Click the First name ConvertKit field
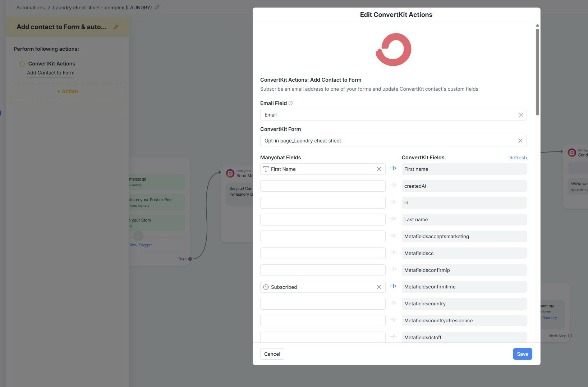Screen dimensions: 588x387 [x=464, y=169]
